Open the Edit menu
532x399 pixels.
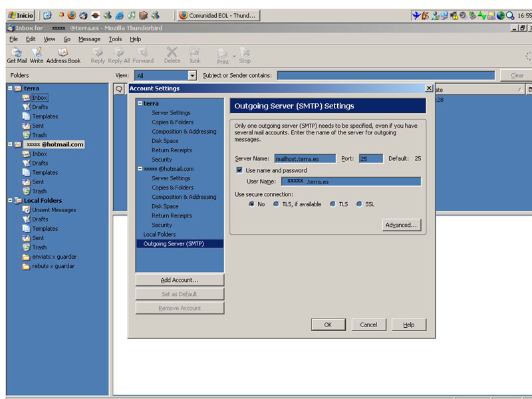31,39
